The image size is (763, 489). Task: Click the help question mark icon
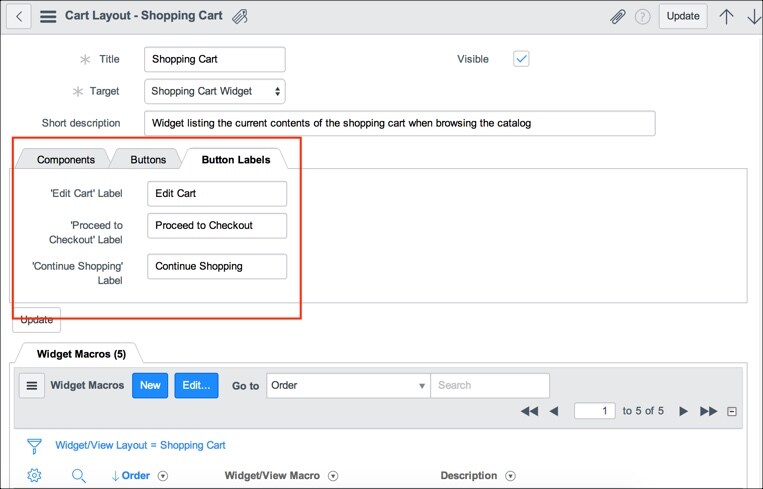point(642,17)
